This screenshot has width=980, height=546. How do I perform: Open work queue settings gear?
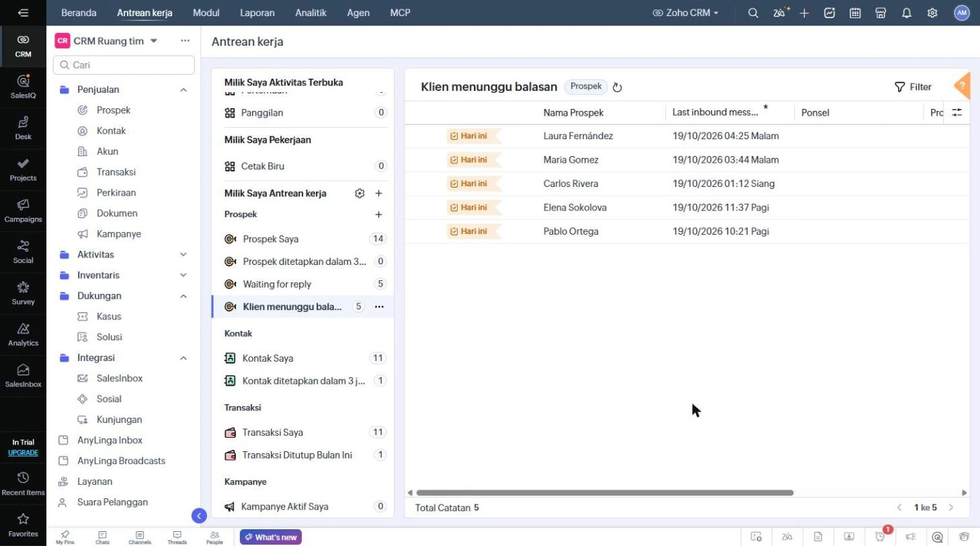tap(360, 194)
